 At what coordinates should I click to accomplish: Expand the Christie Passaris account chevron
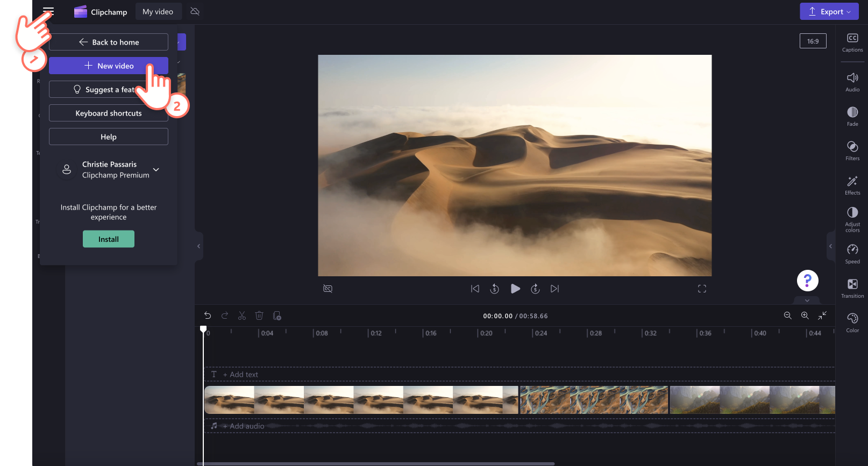tap(156, 170)
